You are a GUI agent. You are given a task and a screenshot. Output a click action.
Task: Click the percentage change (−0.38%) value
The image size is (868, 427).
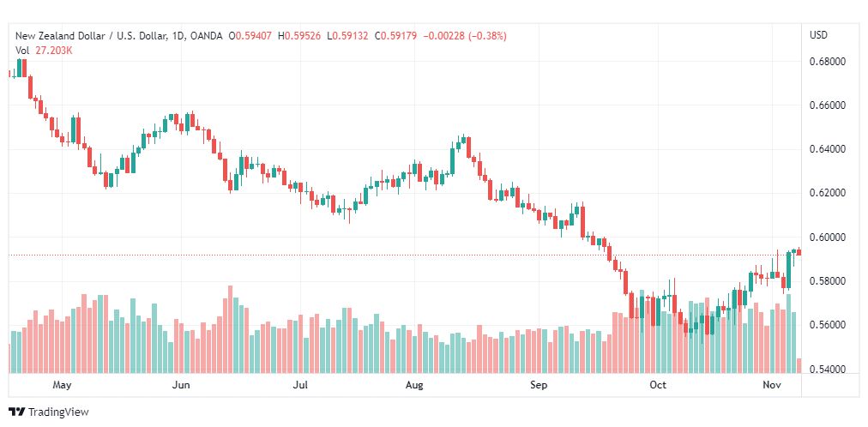488,36
